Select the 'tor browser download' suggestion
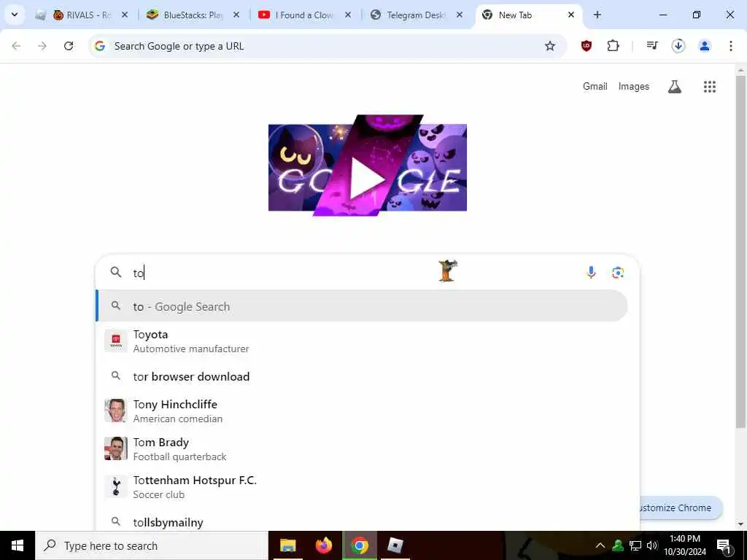 pyautogui.click(x=362, y=376)
